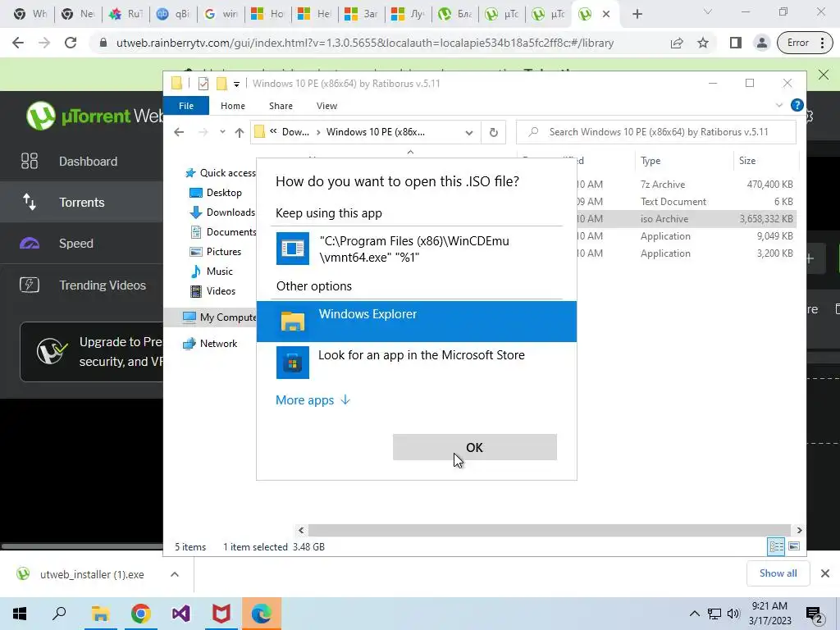The height and width of the screenshot is (630, 840).
Task: Open Explorer help with the question mark icon
Action: 797,105
